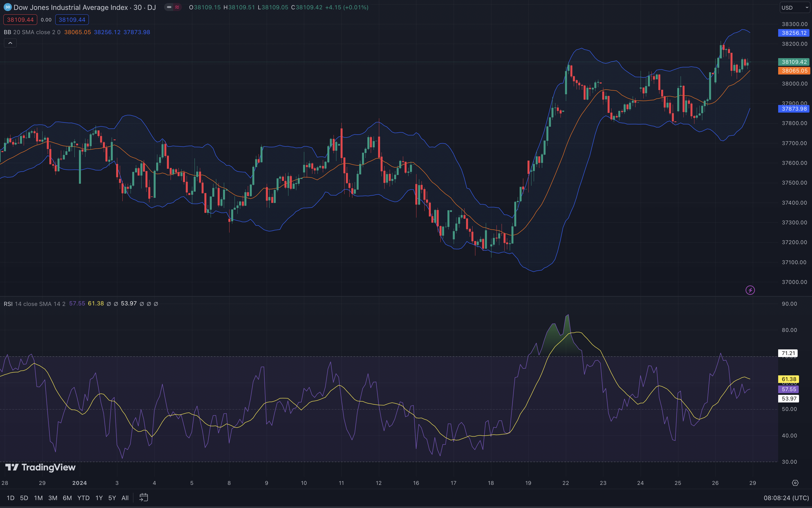Click the green 38109.42 price axis label
Image resolution: width=812 pixels, height=508 pixels.
pos(794,62)
